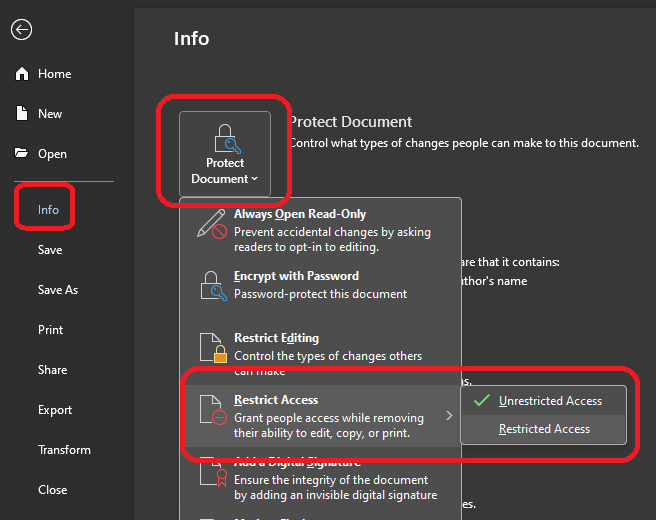Go to Save As in sidebar

point(58,290)
